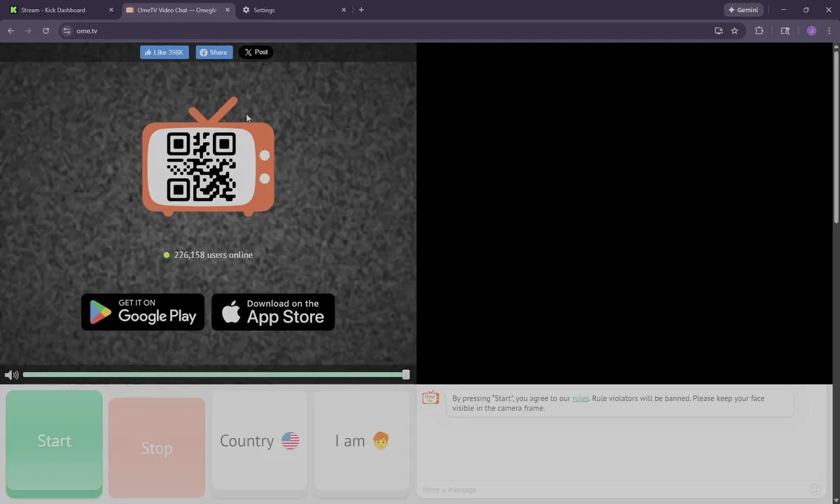
Task: Click the Facebook Share button
Action: (x=214, y=52)
